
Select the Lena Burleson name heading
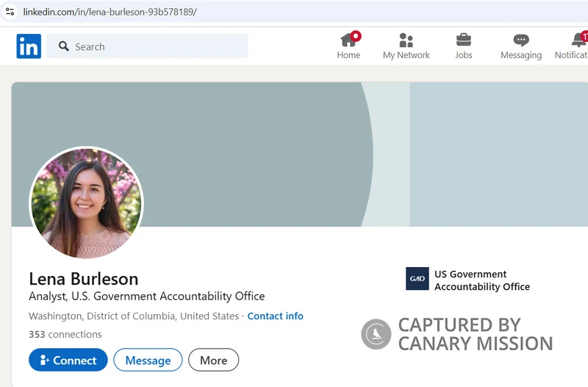[84, 279]
